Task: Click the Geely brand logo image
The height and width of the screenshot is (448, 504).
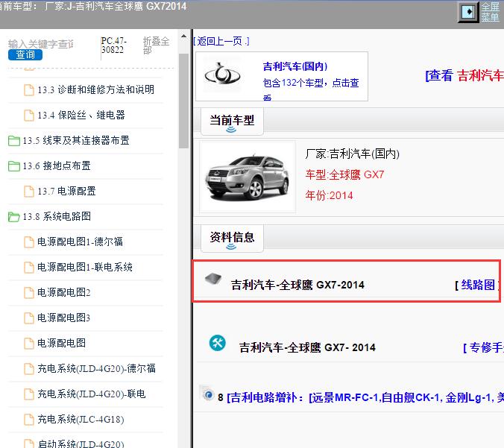Action: pos(222,75)
